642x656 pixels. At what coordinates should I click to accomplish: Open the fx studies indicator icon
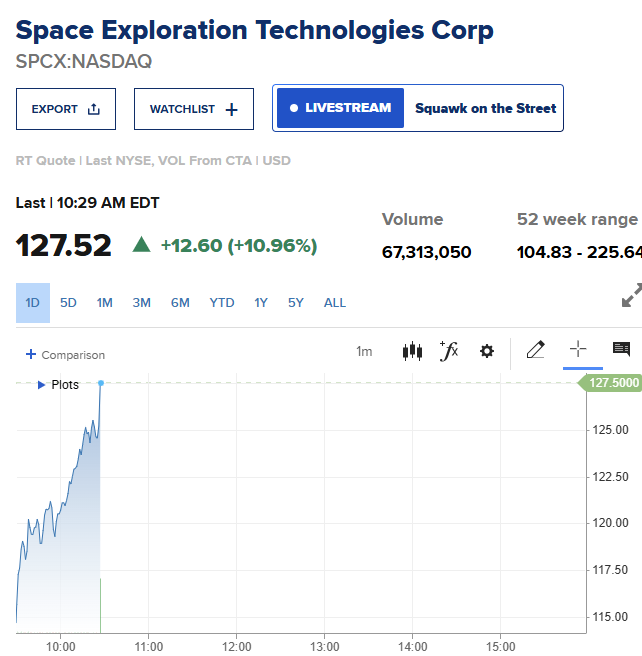point(449,351)
